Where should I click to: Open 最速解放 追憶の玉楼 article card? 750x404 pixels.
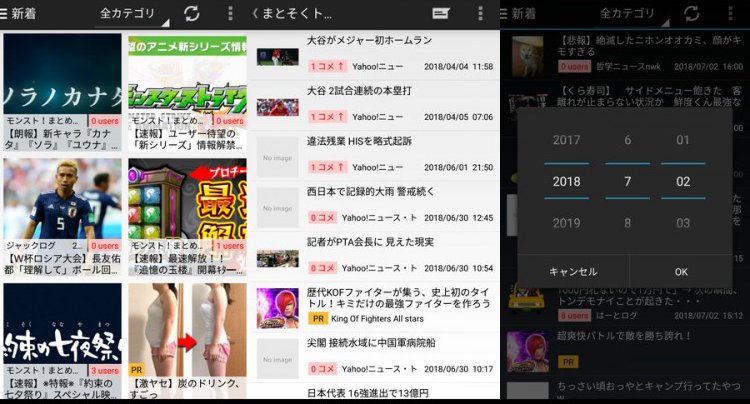click(x=188, y=217)
